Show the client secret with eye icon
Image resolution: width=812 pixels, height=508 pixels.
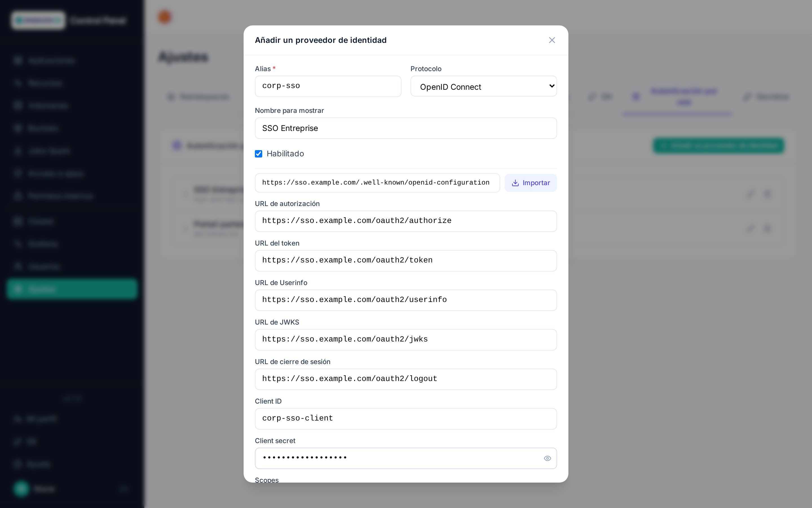[547, 458]
